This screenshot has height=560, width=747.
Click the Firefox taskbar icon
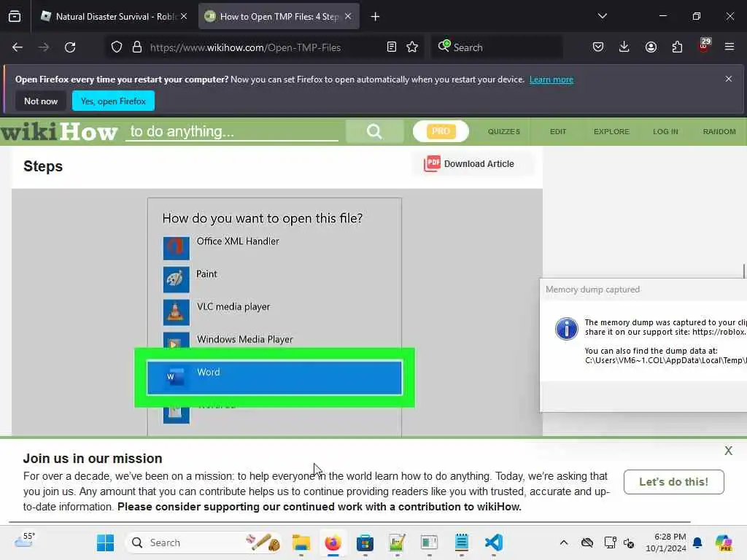click(x=333, y=542)
